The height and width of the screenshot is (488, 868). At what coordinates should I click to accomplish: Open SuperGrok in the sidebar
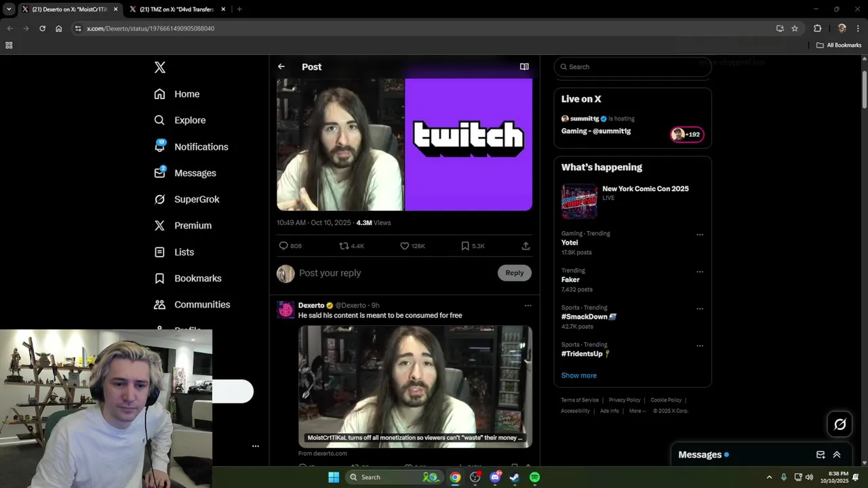coord(186,199)
